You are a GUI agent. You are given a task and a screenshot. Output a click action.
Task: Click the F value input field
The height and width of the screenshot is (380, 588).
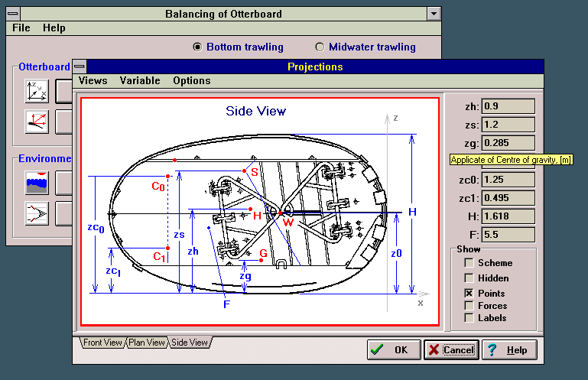(x=508, y=235)
